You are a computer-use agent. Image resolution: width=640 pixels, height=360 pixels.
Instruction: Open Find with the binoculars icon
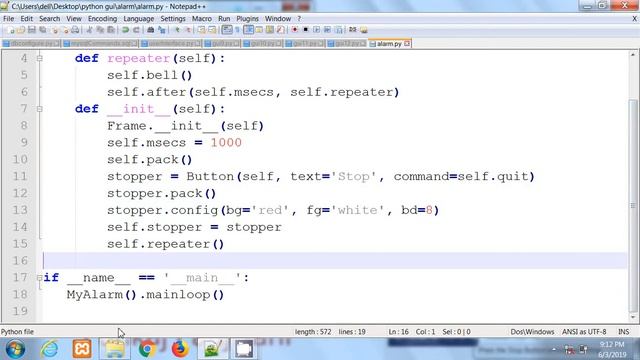click(x=151, y=30)
